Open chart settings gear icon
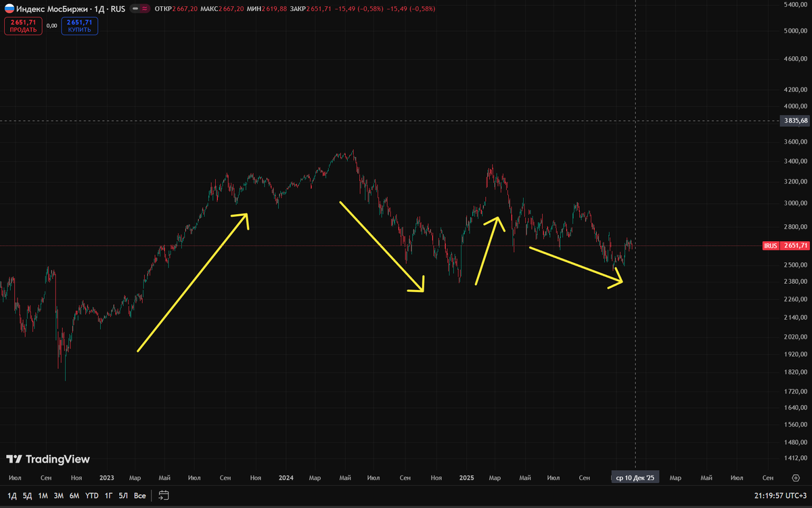The height and width of the screenshot is (508, 812). (x=796, y=478)
